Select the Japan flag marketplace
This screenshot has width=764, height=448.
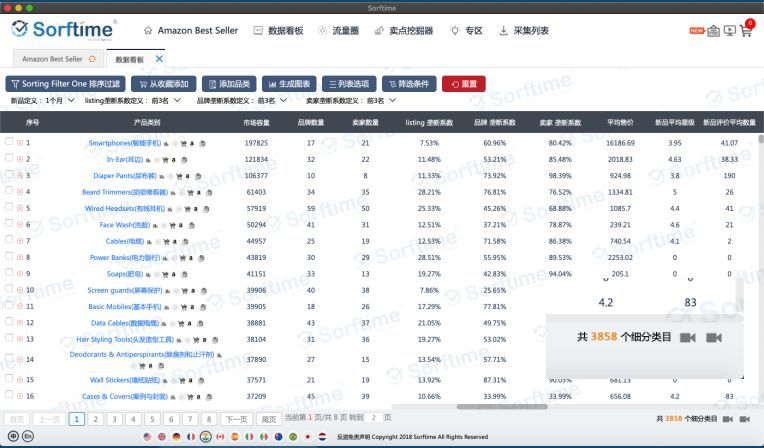tap(307, 437)
